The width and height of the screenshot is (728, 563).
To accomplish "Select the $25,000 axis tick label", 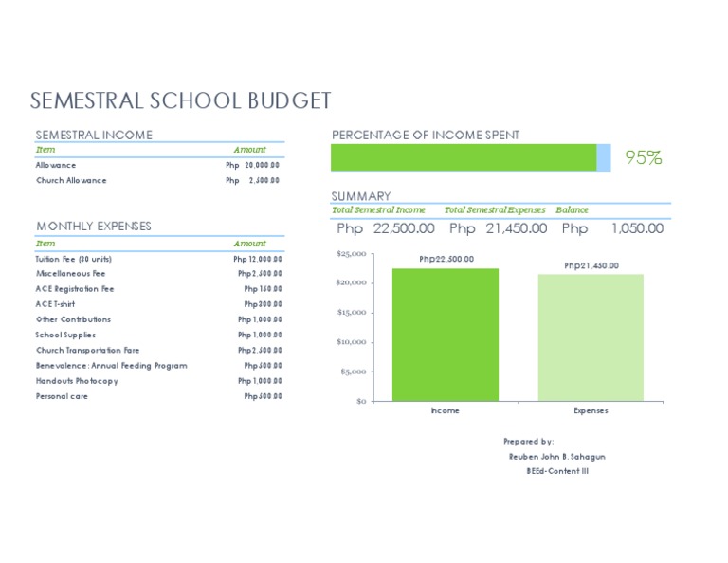I will (352, 254).
